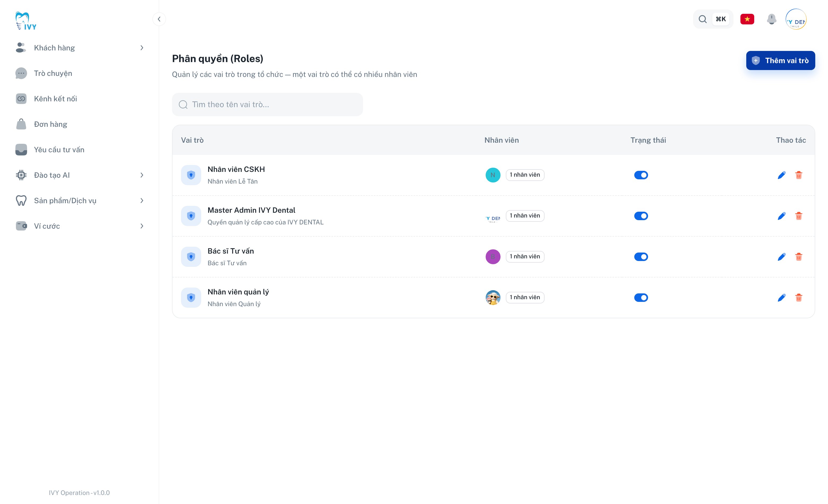This screenshot has width=828, height=504.
Task: Open the user profile avatar
Action: [x=796, y=19]
